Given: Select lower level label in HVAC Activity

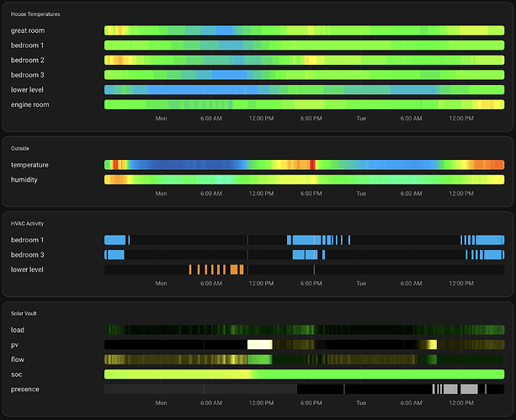Looking at the screenshot, I should pyautogui.click(x=27, y=269).
